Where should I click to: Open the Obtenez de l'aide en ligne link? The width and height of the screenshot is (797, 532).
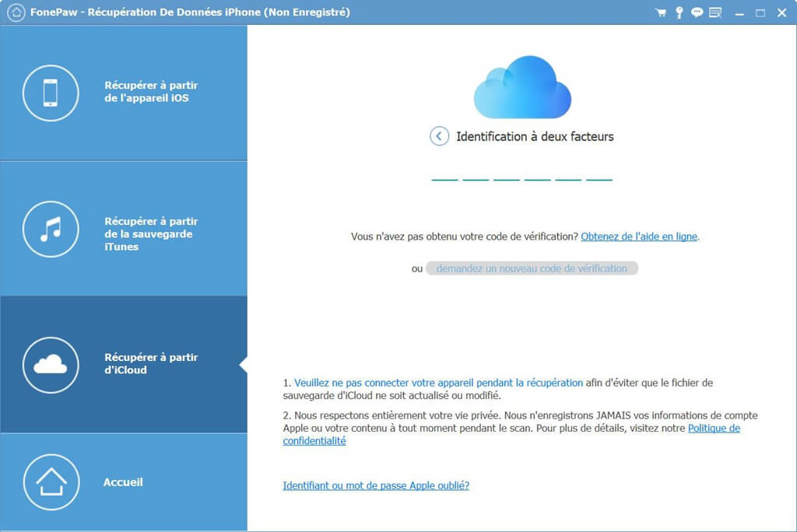pos(639,236)
